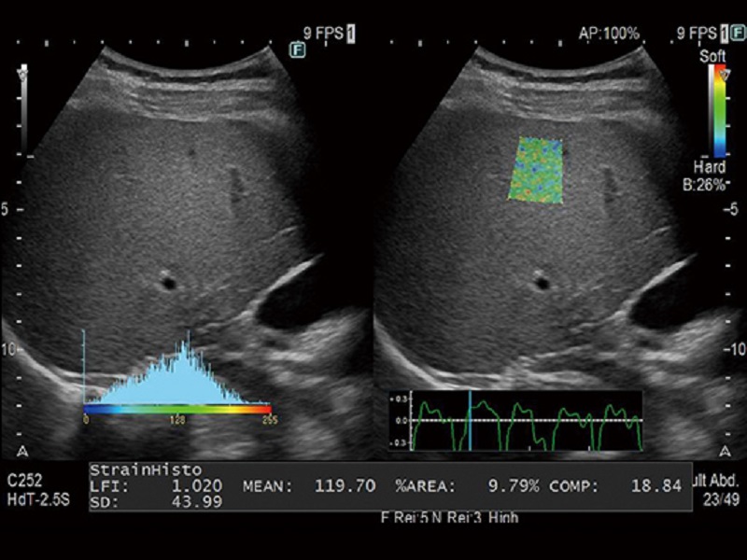Click the focus marker atop grayscale bar

[24, 70]
